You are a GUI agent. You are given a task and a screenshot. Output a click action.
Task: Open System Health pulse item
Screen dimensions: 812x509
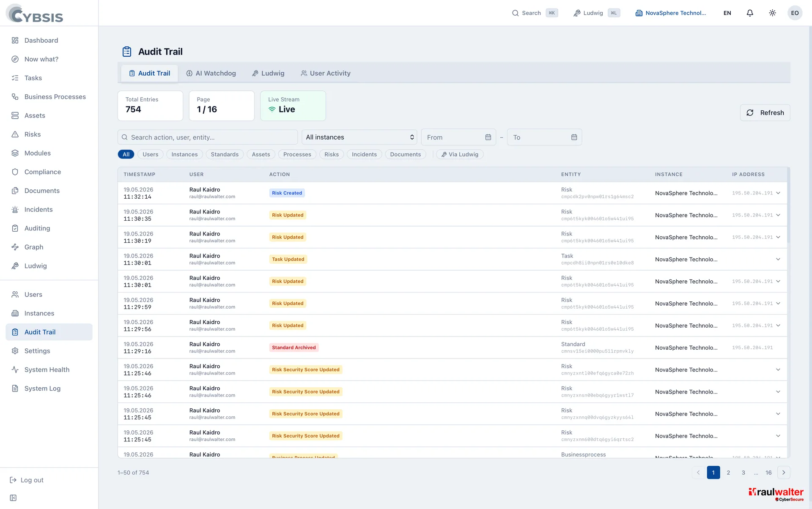[x=49, y=370]
